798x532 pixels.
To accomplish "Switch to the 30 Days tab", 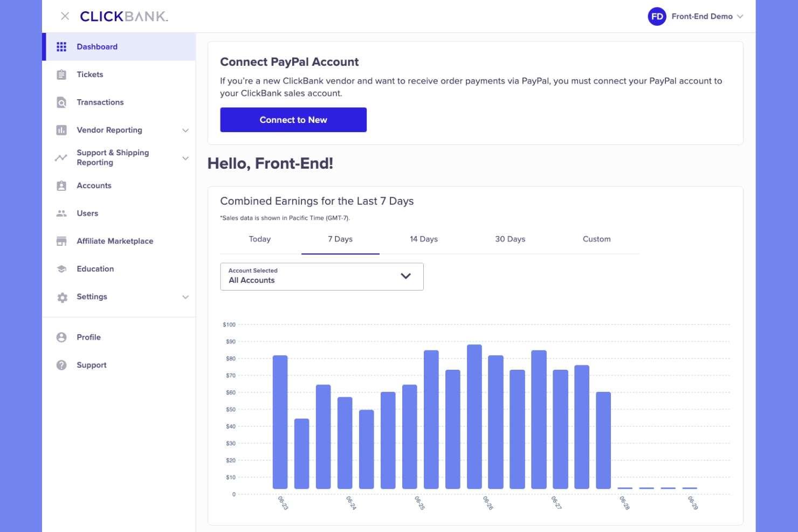I will [x=510, y=239].
